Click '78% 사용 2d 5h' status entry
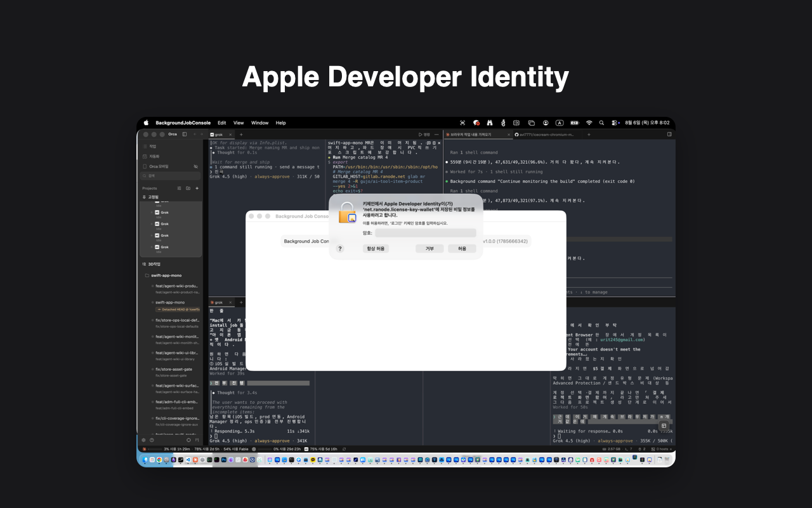This screenshot has width=812, height=508. pos(207,449)
